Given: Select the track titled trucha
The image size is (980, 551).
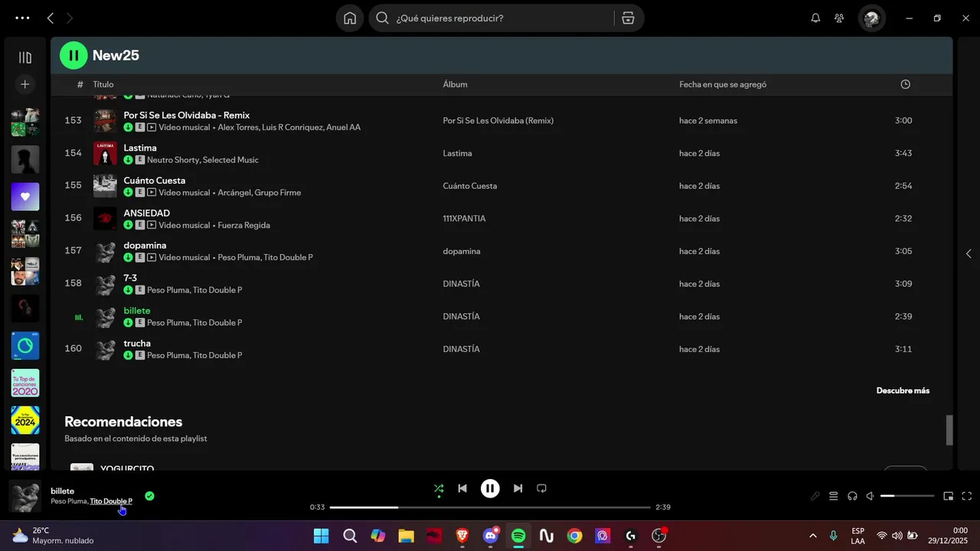Looking at the screenshot, I should coord(137,343).
